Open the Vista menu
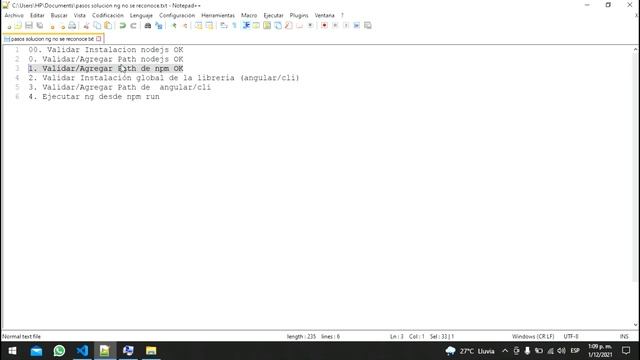 point(80,15)
